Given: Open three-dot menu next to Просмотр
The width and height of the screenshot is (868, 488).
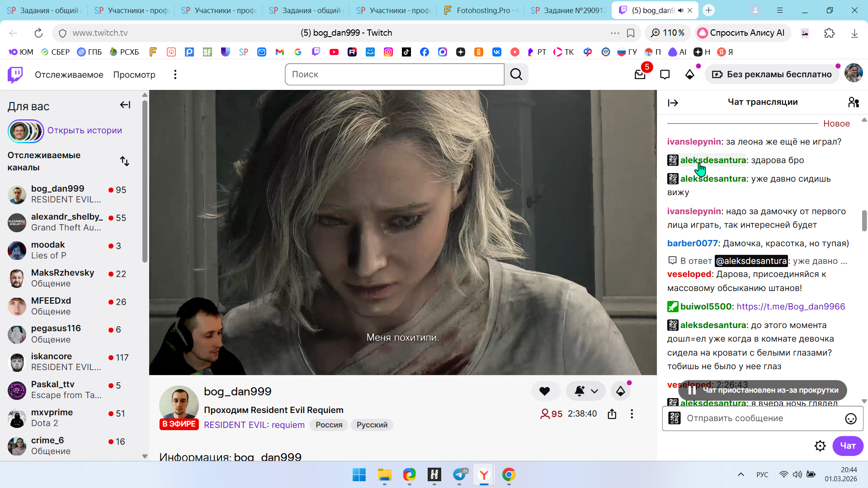Looking at the screenshot, I should (x=175, y=75).
